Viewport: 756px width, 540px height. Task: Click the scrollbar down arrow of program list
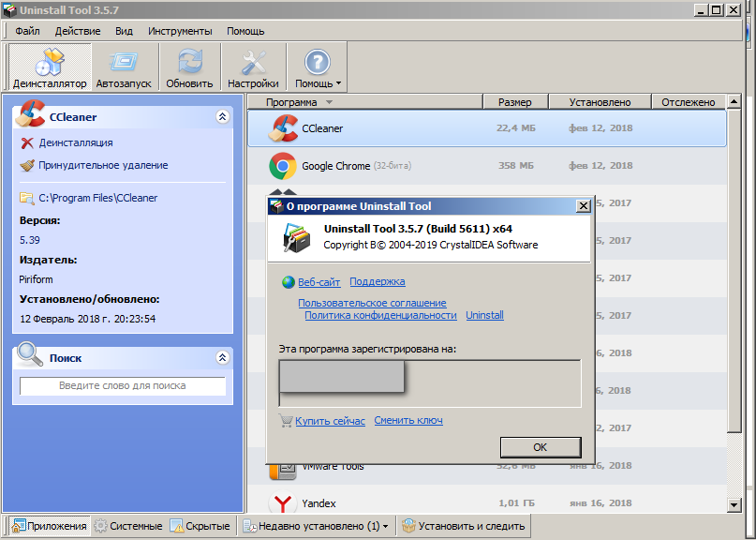(x=734, y=505)
